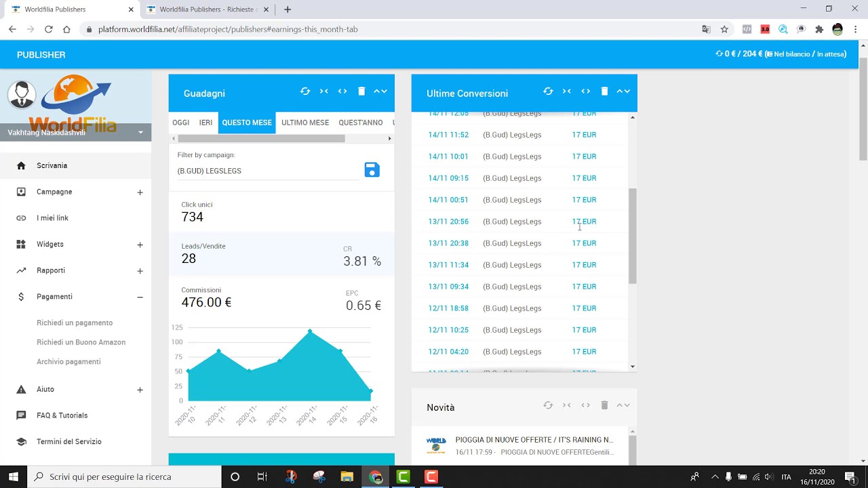Expand the Campagne menu section
Viewport: 868px width, 488px height.
coord(140,192)
